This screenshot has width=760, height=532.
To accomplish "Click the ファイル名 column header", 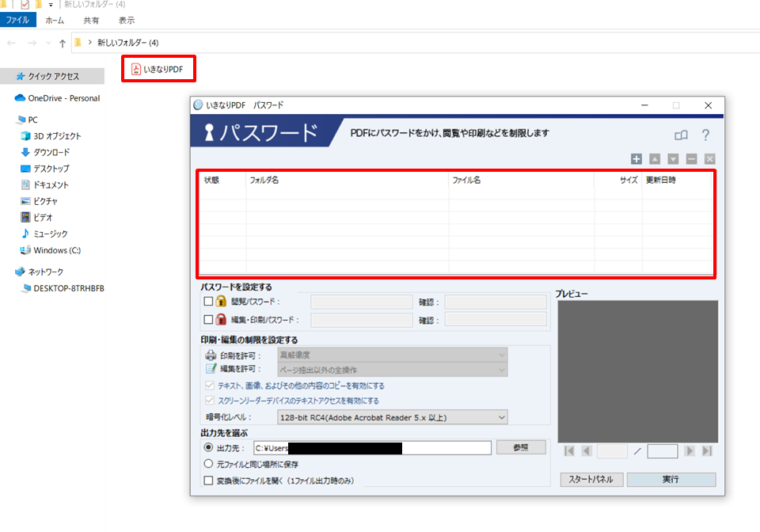I will 522,180.
